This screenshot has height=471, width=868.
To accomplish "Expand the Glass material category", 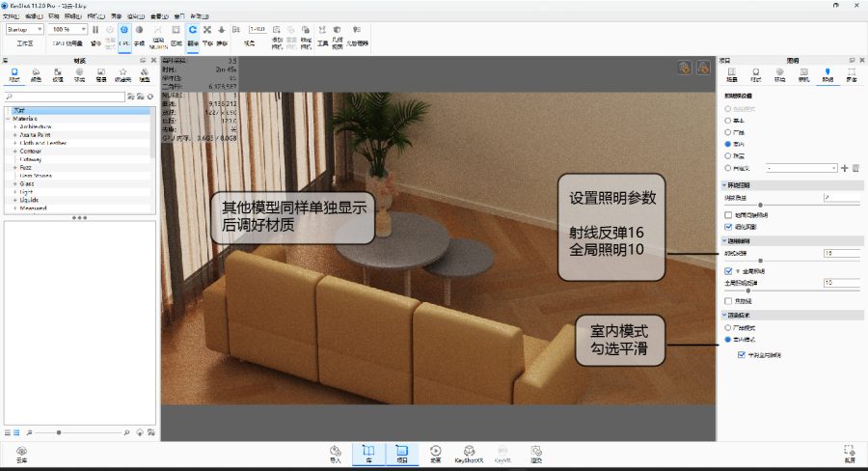I will [15, 183].
